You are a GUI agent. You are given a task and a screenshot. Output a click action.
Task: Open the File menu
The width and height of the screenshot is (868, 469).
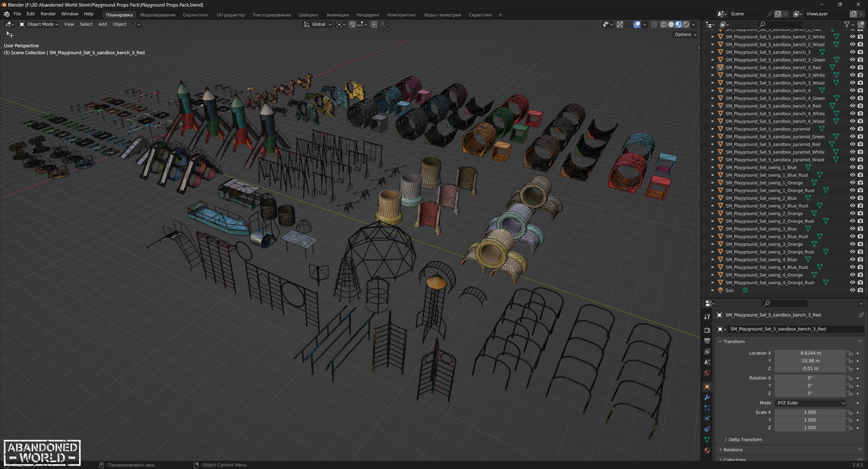17,14
